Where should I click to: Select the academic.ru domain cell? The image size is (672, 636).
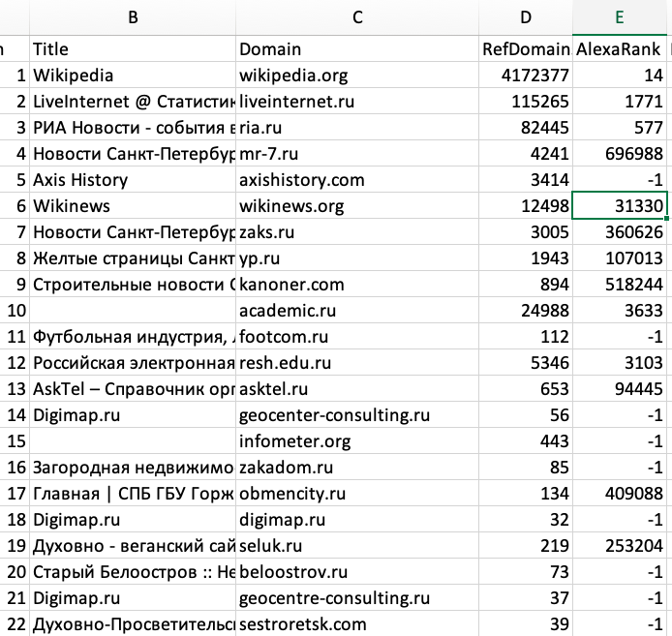(x=357, y=311)
